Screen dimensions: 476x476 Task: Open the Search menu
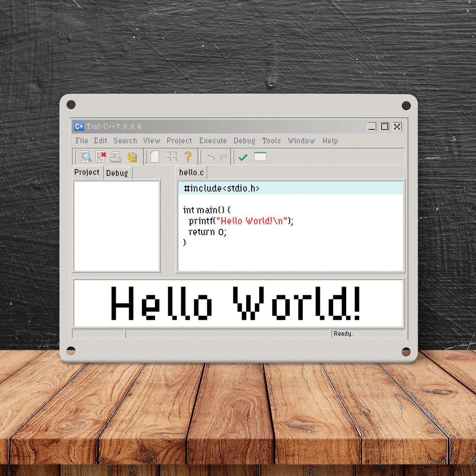(x=125, y=141)
